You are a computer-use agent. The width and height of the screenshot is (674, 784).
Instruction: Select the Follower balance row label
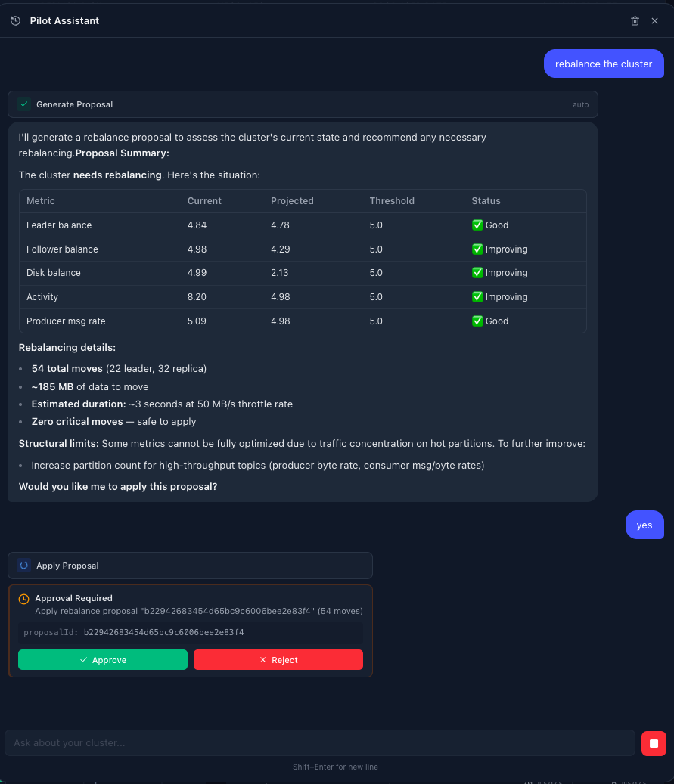(x=62, y=249)
